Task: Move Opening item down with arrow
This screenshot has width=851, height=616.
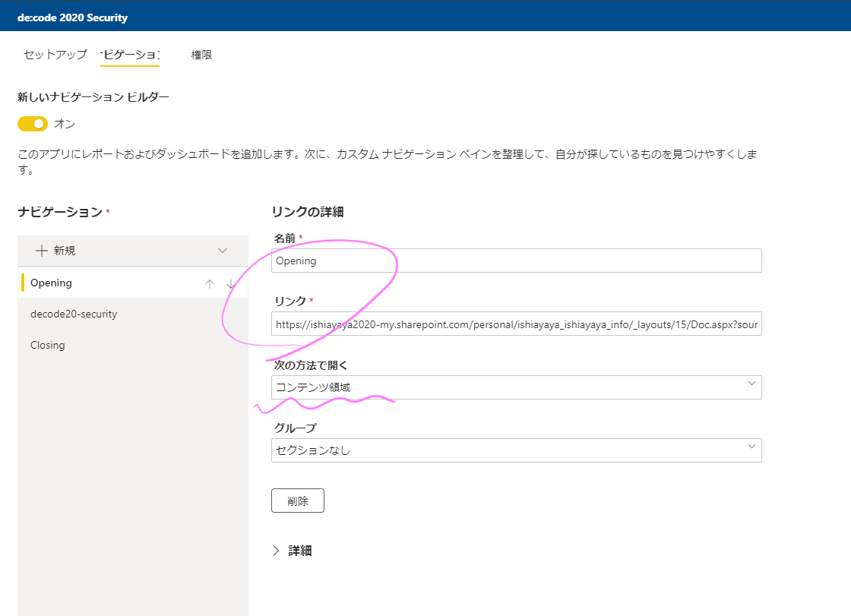Action: [231, 284]
